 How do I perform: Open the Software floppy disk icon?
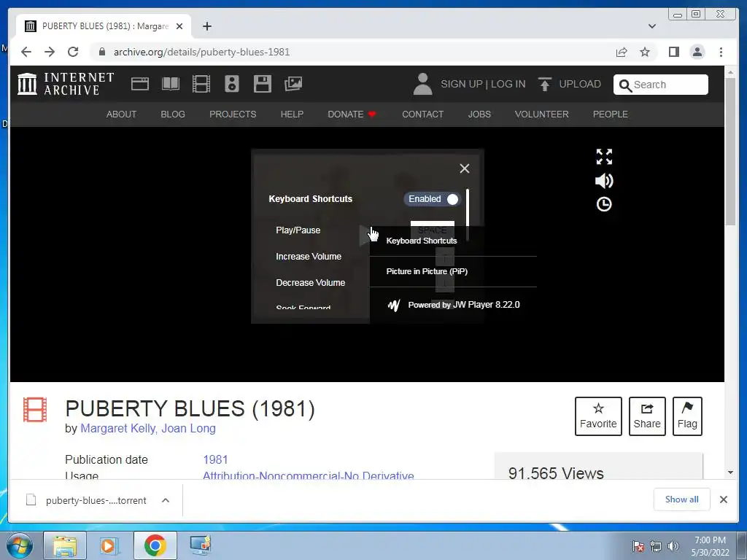pyautogui.click(x=263, y=84)
